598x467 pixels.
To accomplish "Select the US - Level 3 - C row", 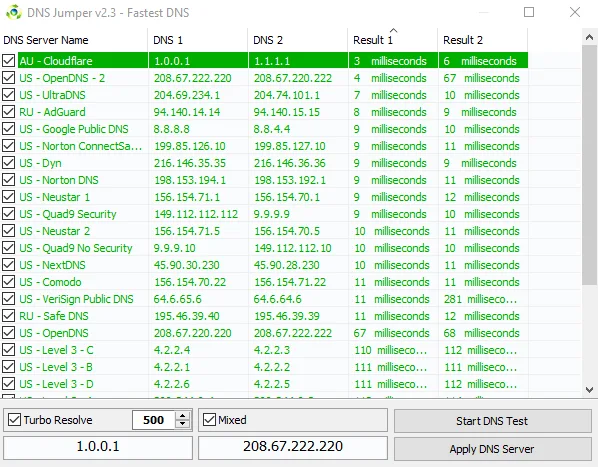I will [265, 350].
